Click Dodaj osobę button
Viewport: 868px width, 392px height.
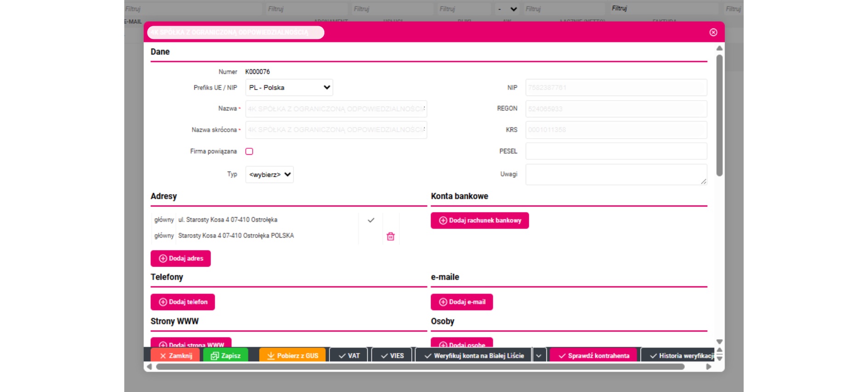462,343
